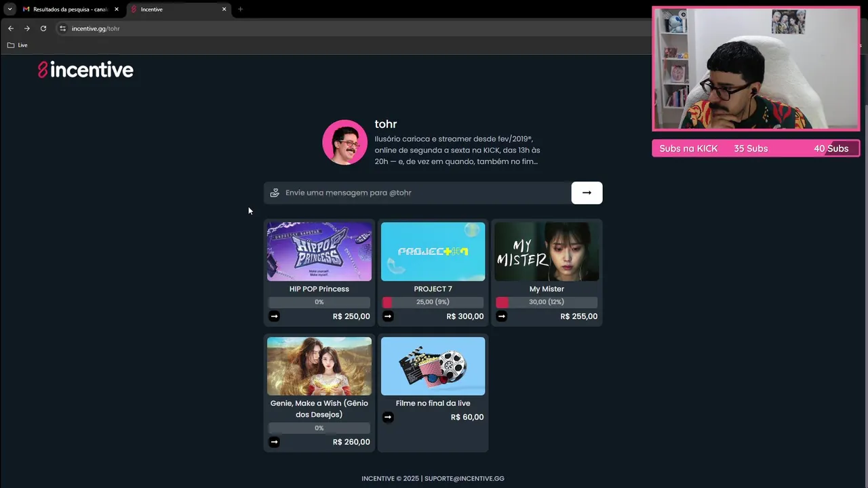This screenshot has width=868, height=488.
Task: Click Genie 0% progress bar
Action: (319, 428)
